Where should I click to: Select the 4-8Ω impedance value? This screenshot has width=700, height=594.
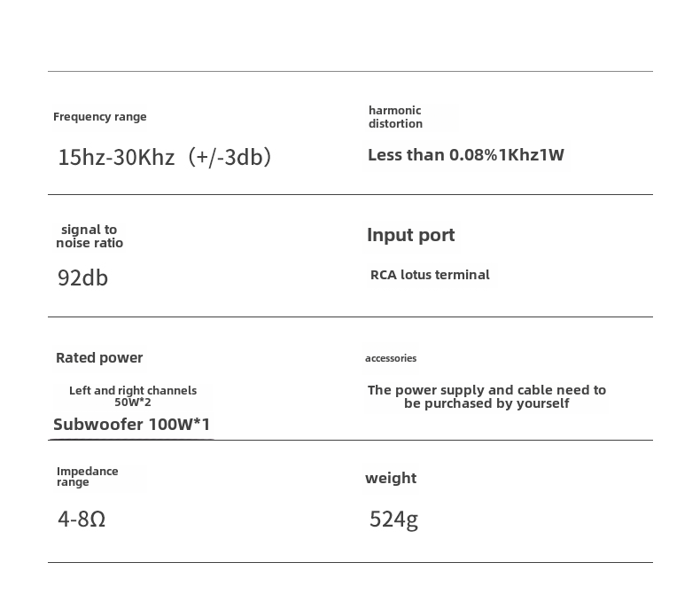[x=82, y=519]
